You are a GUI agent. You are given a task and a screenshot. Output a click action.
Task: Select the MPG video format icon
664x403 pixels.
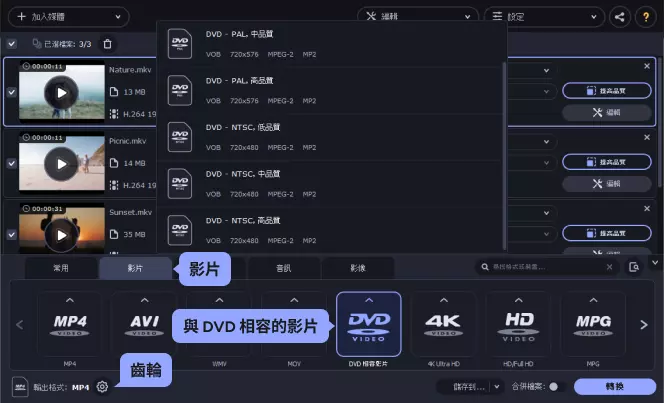[x=593, y=324]
